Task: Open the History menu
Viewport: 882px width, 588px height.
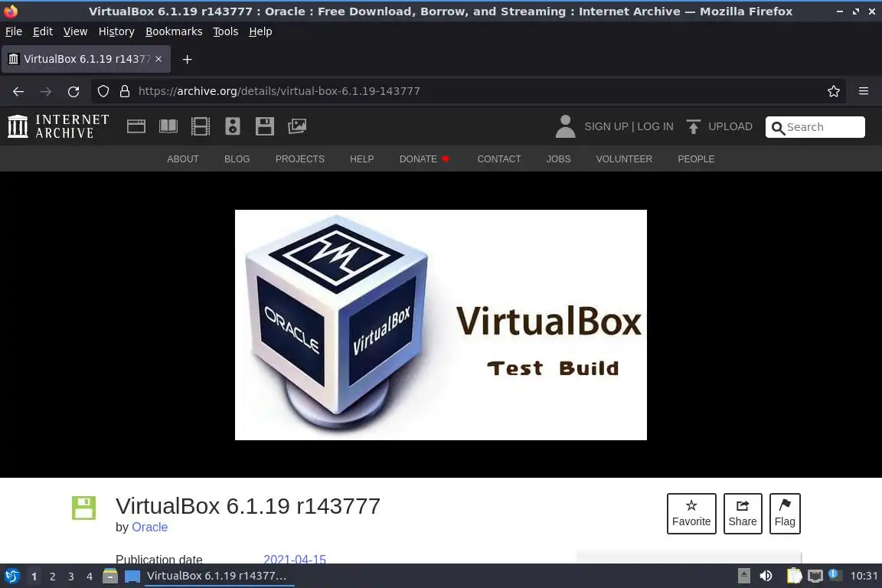Action: (116, 31)
